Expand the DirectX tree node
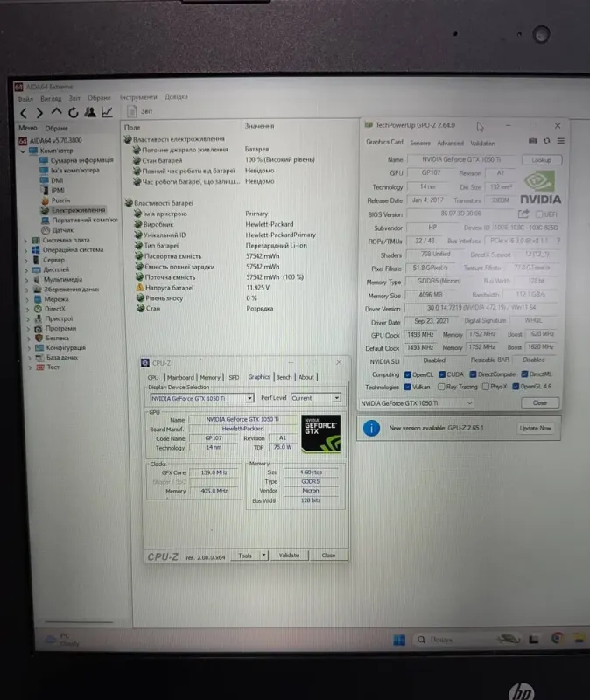This screenshot has width=590, height=700. 27,308
